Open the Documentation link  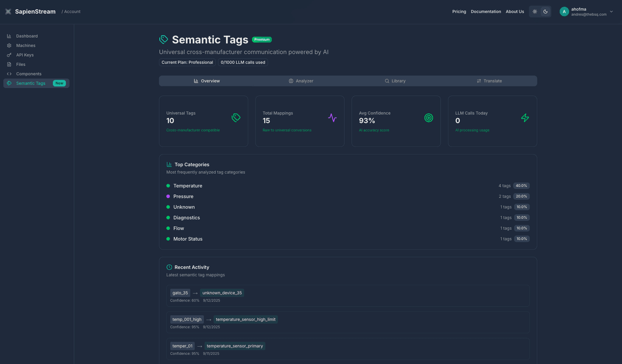486,11
